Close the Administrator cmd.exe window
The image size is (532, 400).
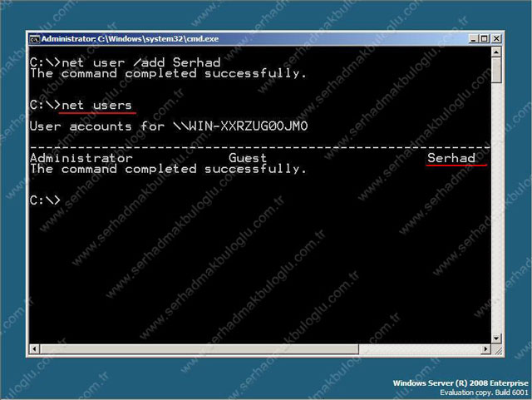[496, 38]
